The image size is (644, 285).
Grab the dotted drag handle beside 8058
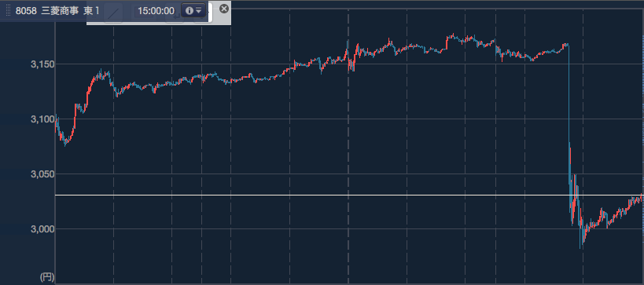[x=8, y=11]
